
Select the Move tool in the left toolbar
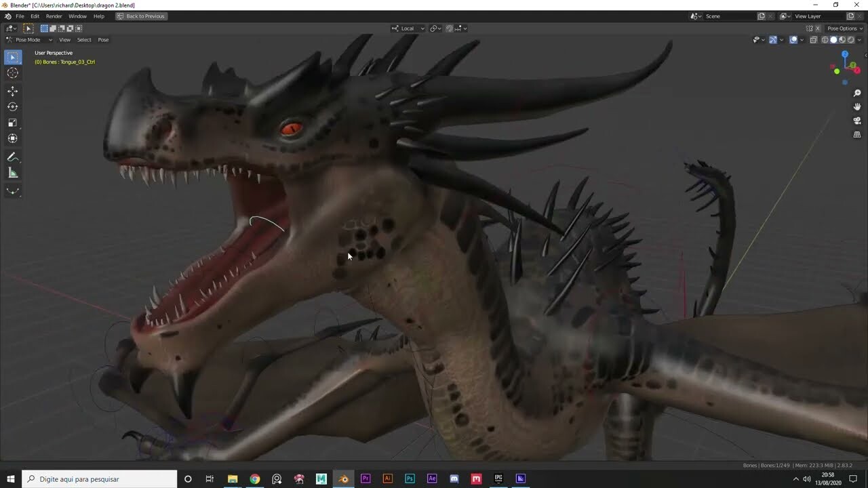(x=12, y=90)
